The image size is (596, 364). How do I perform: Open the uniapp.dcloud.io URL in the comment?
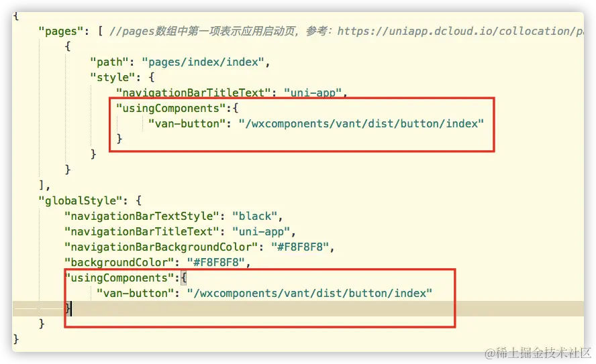coord(460,31)
